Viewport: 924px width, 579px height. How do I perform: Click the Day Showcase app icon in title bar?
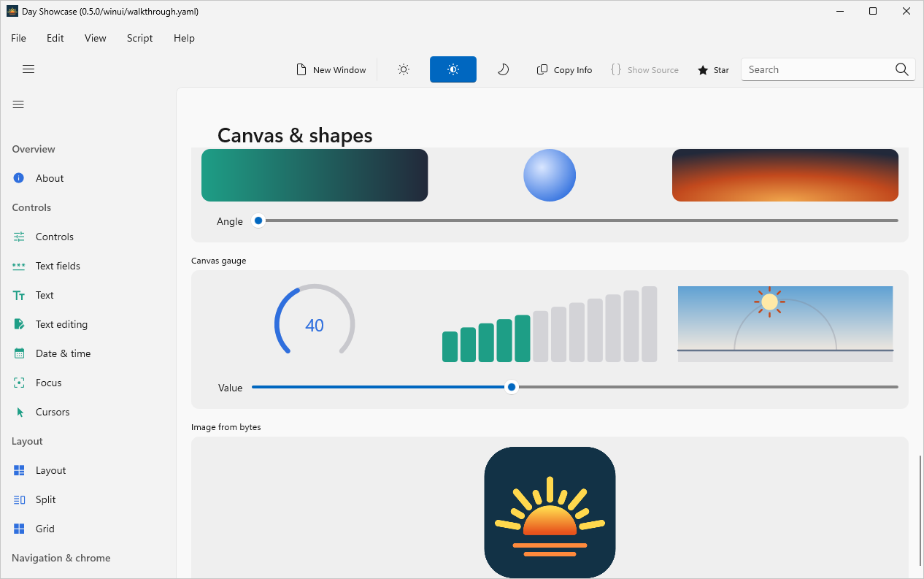(x=12, y=11)
